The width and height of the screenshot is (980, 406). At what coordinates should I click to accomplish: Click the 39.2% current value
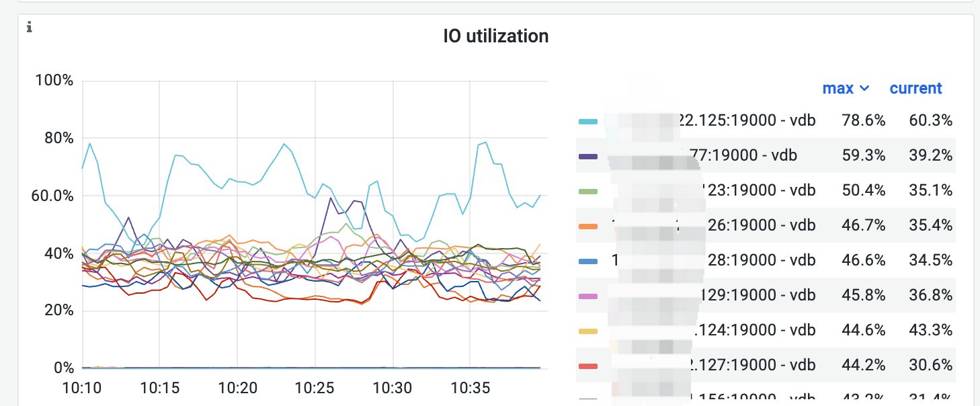coord(930,156)
